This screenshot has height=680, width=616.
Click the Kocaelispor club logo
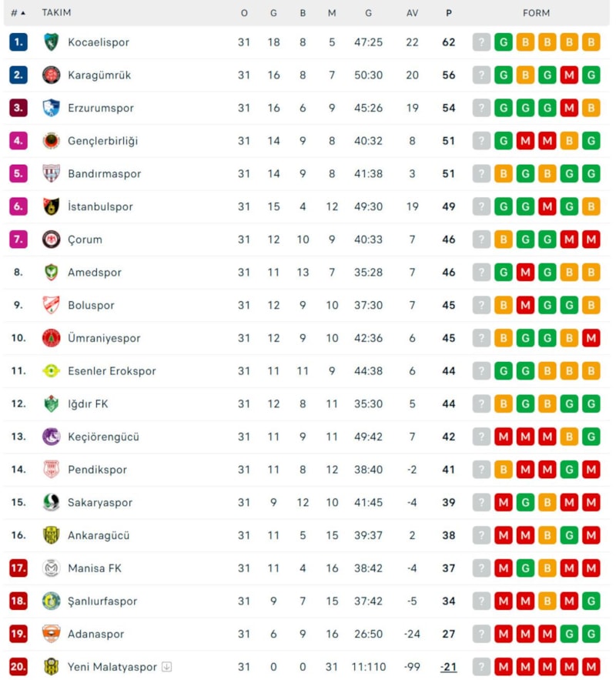point(51,42)
